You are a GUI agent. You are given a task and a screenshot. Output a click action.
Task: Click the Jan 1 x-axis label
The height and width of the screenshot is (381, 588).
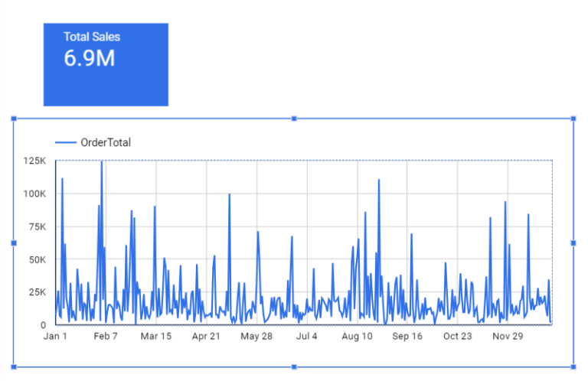point(55,336)
